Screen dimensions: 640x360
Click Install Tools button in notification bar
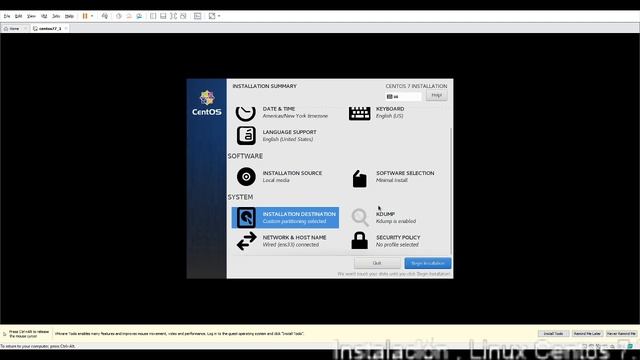click(553, 334)
